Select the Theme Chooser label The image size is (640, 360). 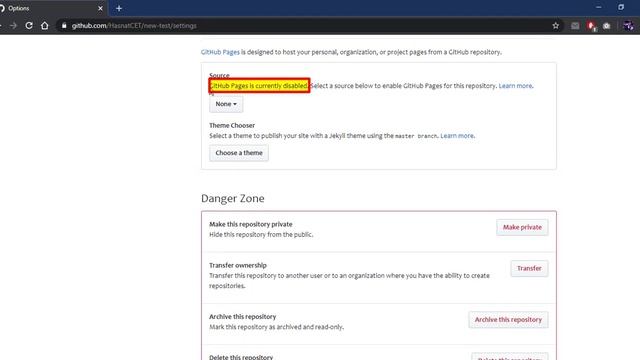pyautogui.click(x=232, y=125)
